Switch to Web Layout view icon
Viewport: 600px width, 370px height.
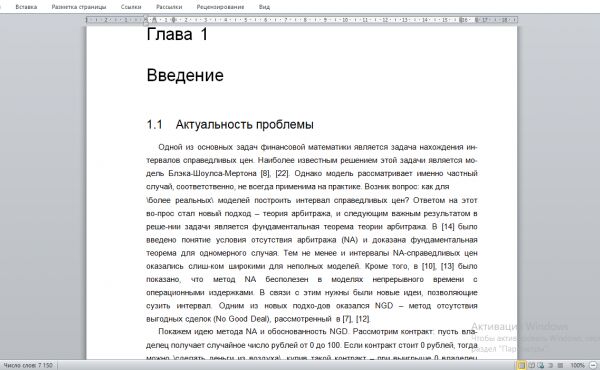(541, 365)
